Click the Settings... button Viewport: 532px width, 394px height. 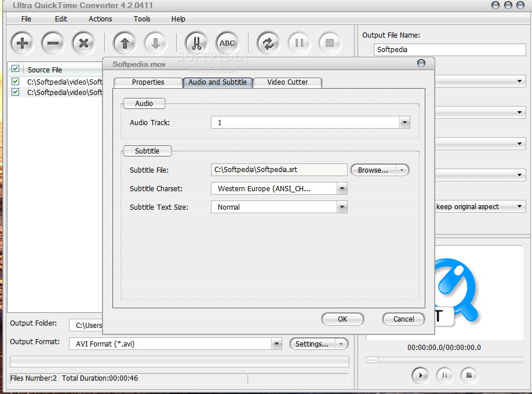click(312, 344)
